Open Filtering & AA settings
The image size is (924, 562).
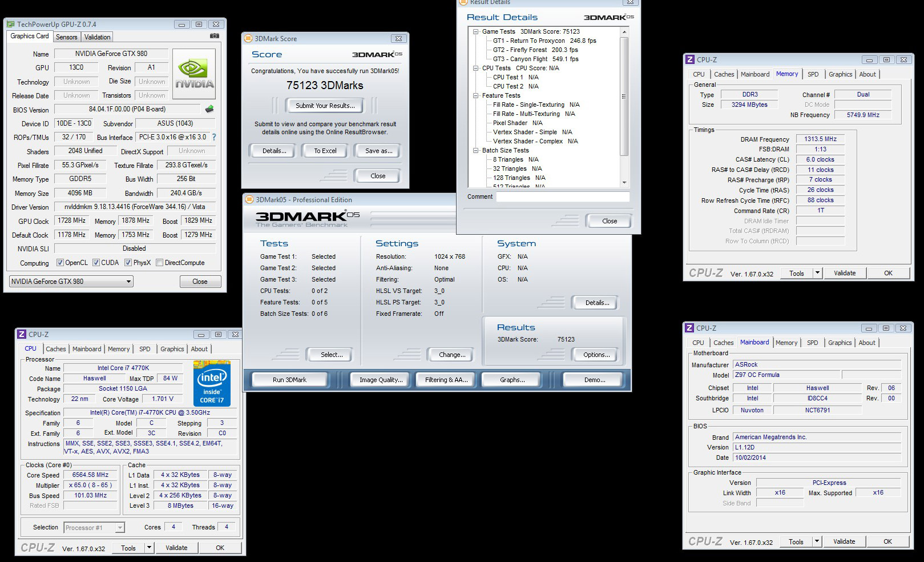446,380
